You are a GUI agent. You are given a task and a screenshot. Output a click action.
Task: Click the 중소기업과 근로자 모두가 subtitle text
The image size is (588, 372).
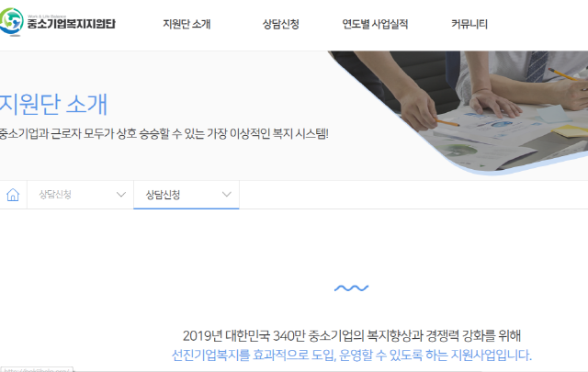[x=164, y=133]
